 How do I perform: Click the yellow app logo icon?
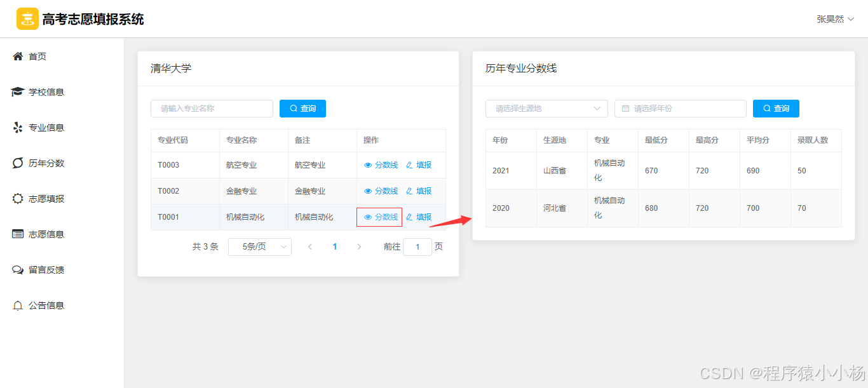pos(27,19)
